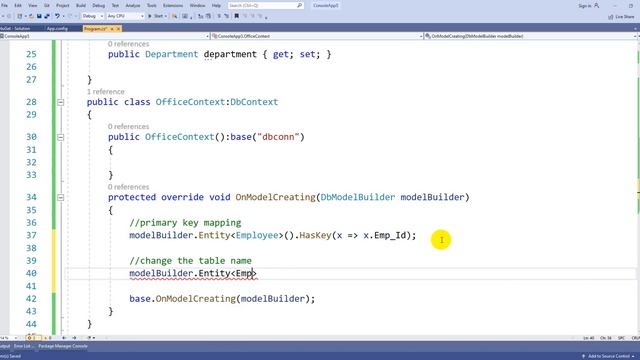Open the Edit menu

pos(18,6)
